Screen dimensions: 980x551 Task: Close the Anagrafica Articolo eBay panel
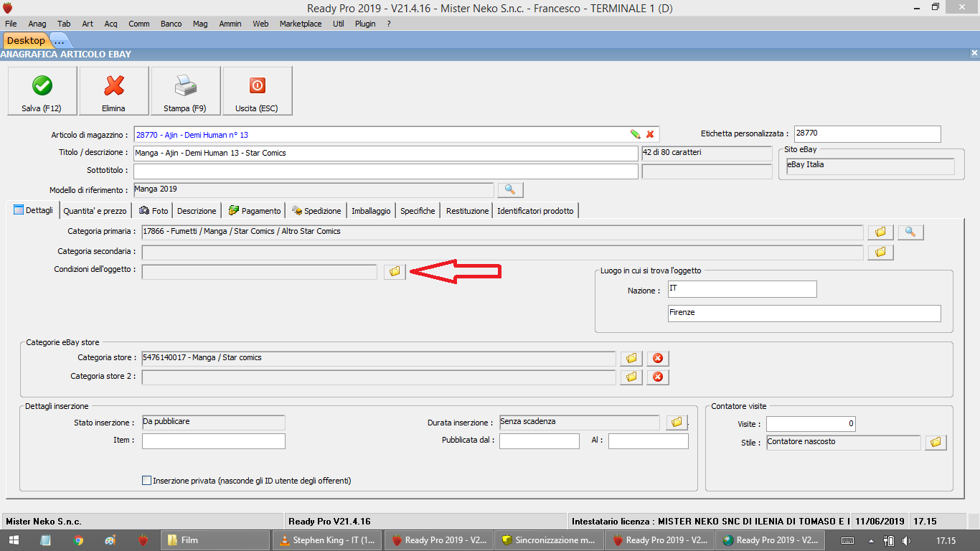[x=974, y=54]
